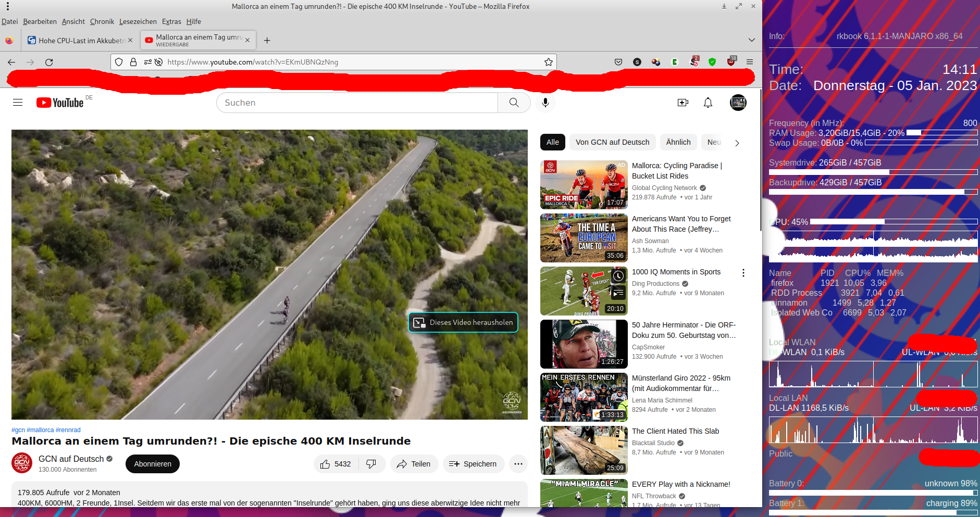Select the Alle filter chip
Viewport: 980px width, 517px height.
pos(553,142)
